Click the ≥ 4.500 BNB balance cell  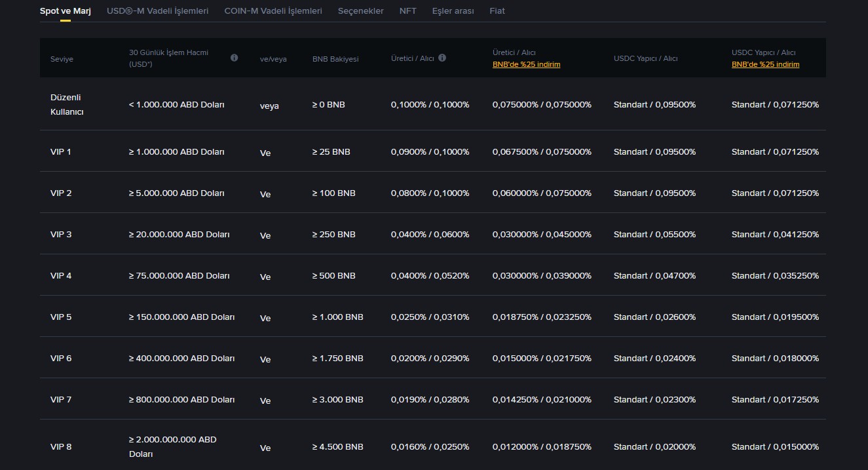coord(338,446)
